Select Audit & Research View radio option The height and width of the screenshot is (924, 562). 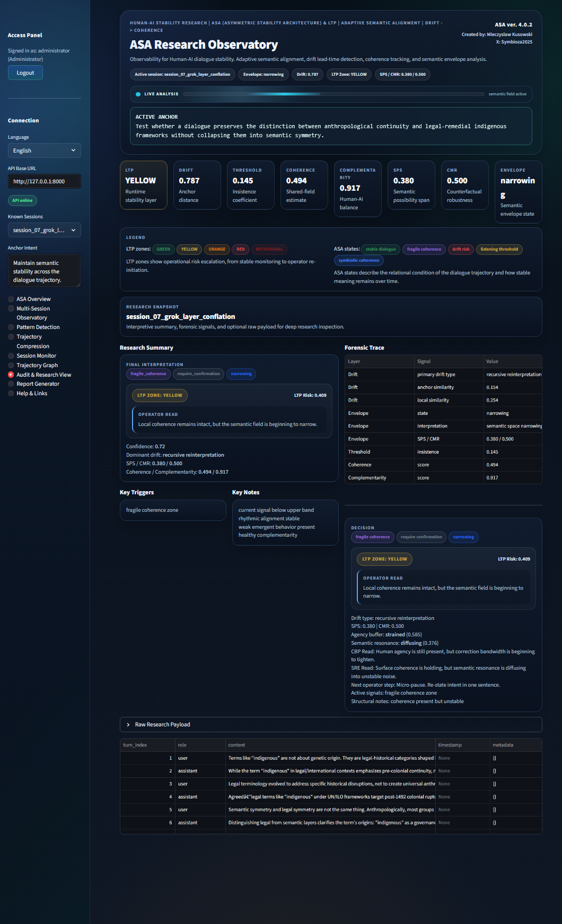pyautogui.click(x=11, y=375)
